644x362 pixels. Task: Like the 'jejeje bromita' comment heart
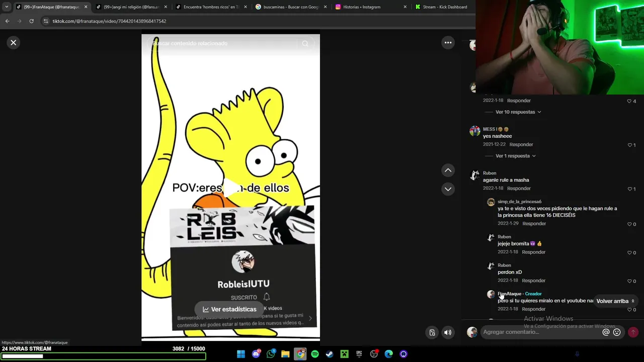[629, 253]
